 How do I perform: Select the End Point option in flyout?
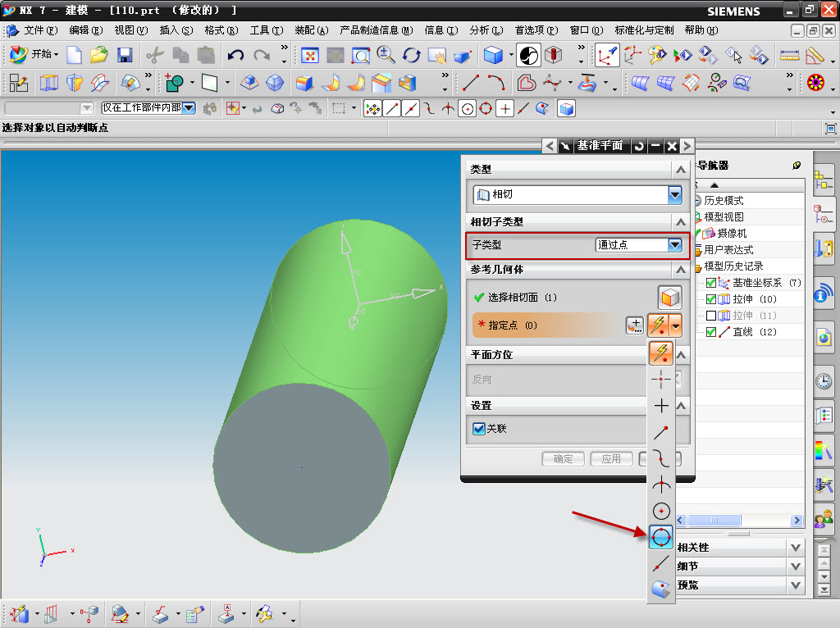pos(661,431)
